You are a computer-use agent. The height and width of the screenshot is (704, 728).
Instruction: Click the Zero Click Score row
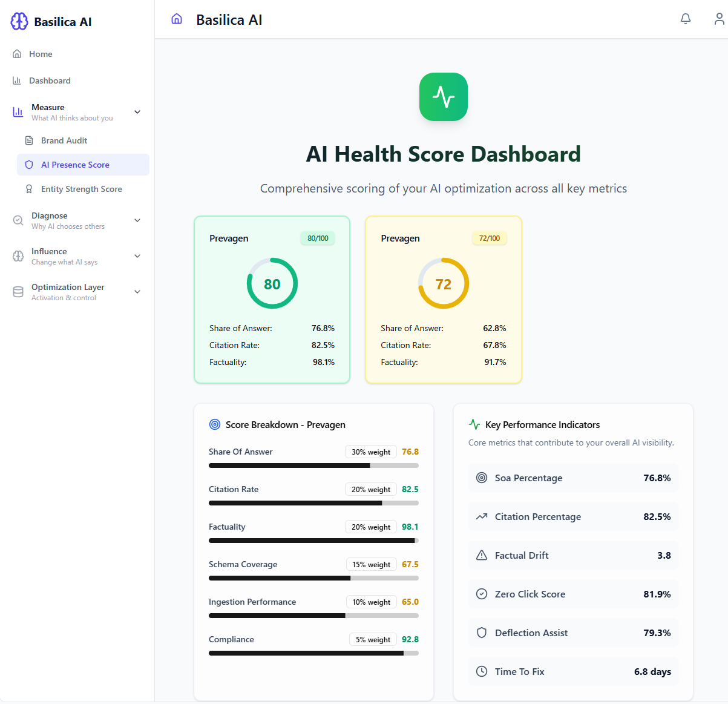572,594
